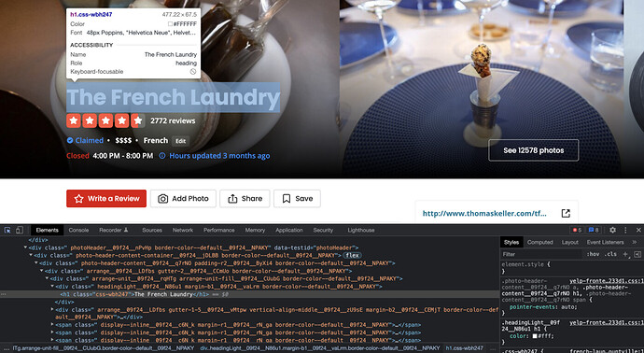Expand more Styles pane tabs chevron

point(634,243)
